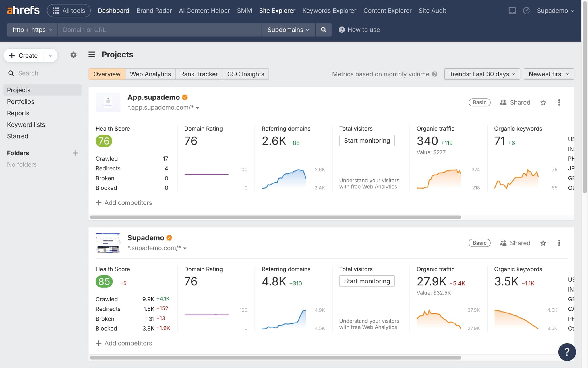Switch to the Web Analytics tab

coord(150,74)
